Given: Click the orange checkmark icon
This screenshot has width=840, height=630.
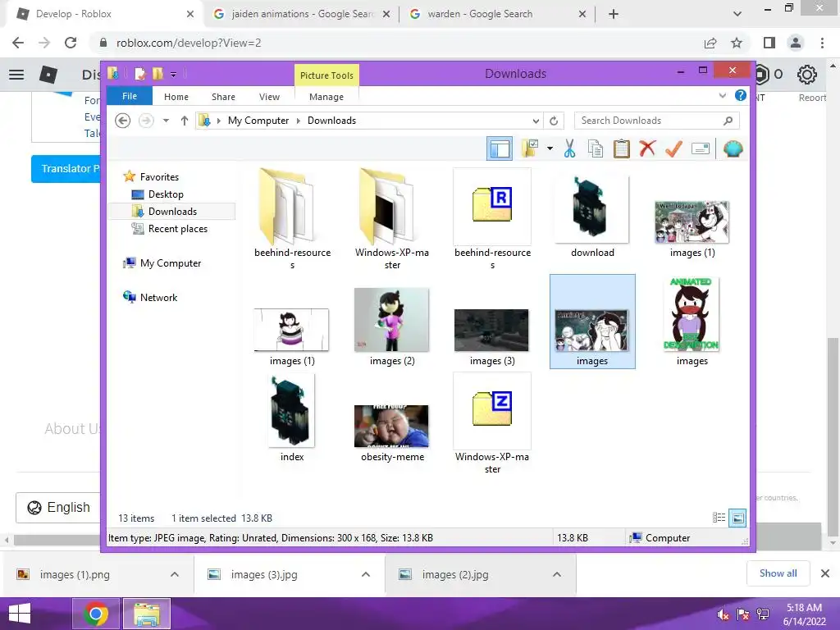Looking at the screenshot, I should click(x=673, y=148).
